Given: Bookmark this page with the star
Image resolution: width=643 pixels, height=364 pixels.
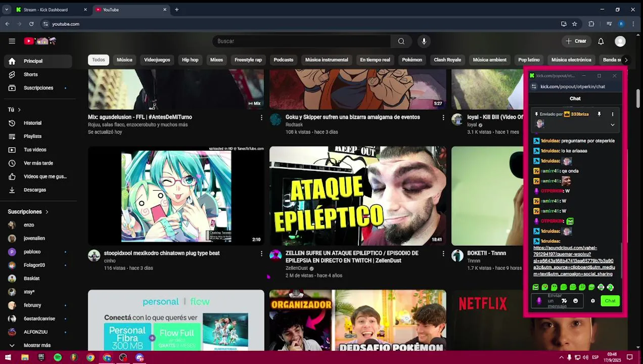Looking at the screenshot, I should click(x=574, y=24).
